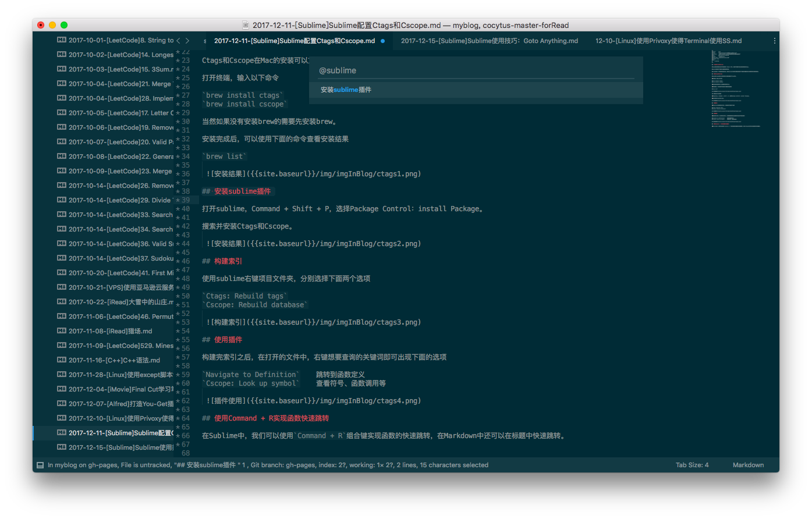Open 2017-11-06-[LeetCode]46. Permut file
812x519 pixels.
(x=121, y=317)
